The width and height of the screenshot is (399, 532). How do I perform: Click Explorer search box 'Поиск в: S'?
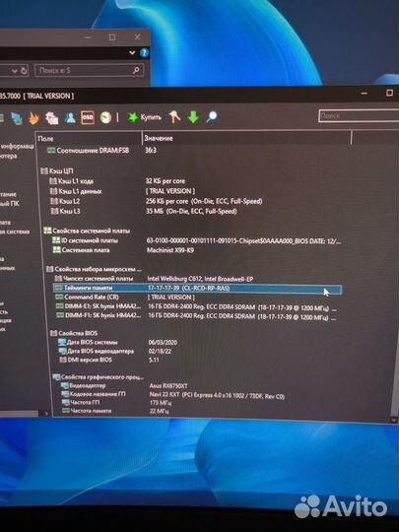89,70
